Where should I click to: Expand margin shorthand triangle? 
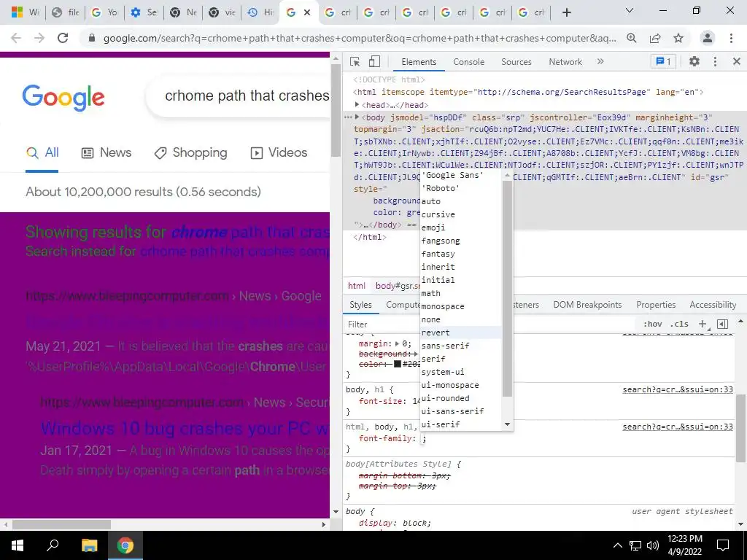[398, 343]
